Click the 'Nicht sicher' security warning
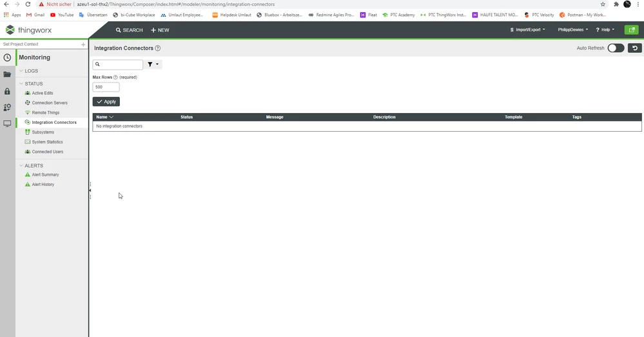644x337 pixels. [x=55, y=4]
